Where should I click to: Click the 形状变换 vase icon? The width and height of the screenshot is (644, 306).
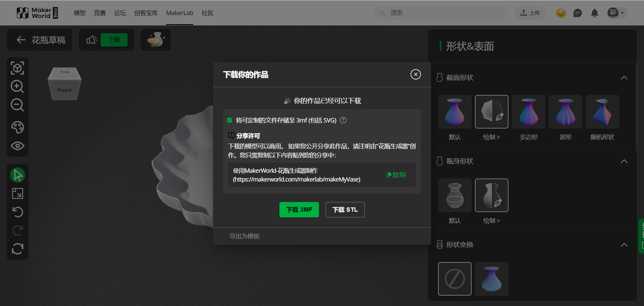point(439,245)
